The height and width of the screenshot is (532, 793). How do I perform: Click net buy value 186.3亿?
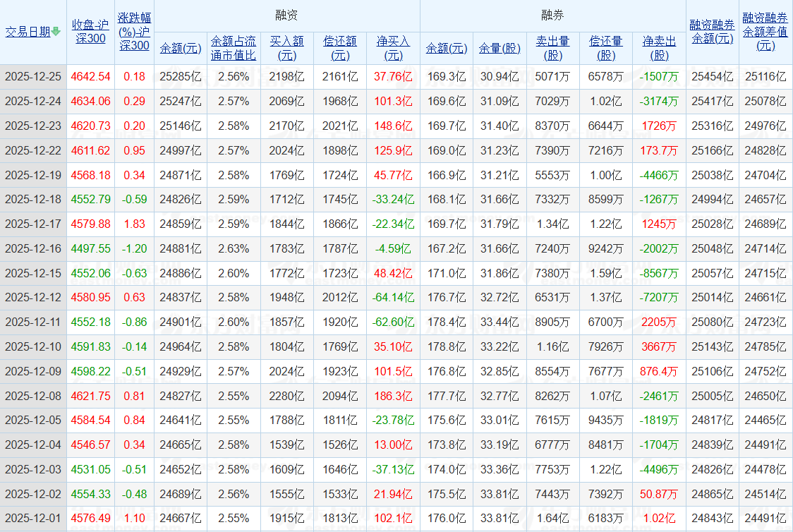393,396
